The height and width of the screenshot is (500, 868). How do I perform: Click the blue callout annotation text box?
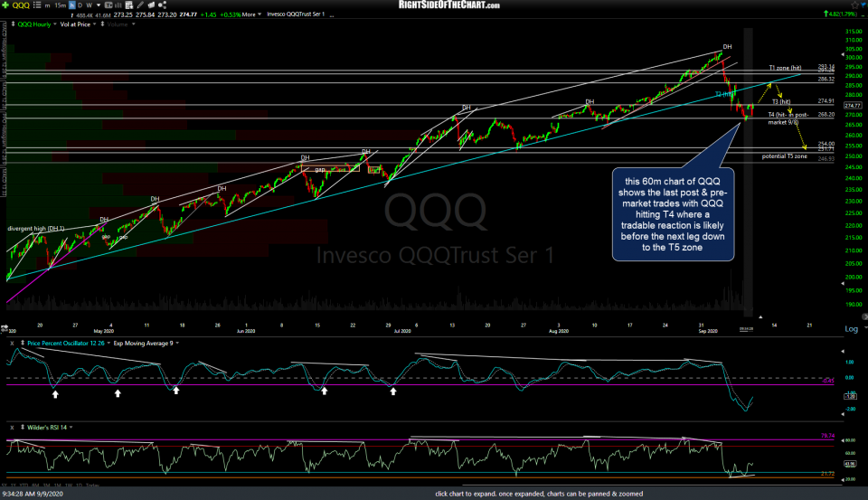tap(673, 214)
